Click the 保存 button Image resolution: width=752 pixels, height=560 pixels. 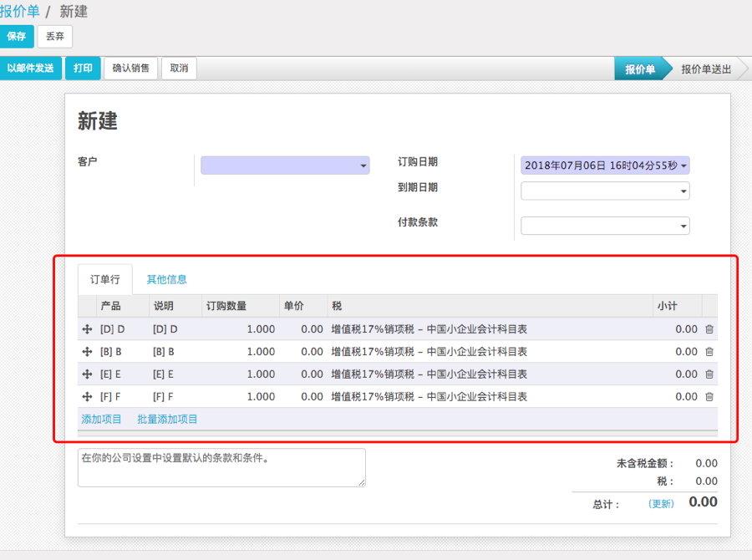tap(17, 37)
